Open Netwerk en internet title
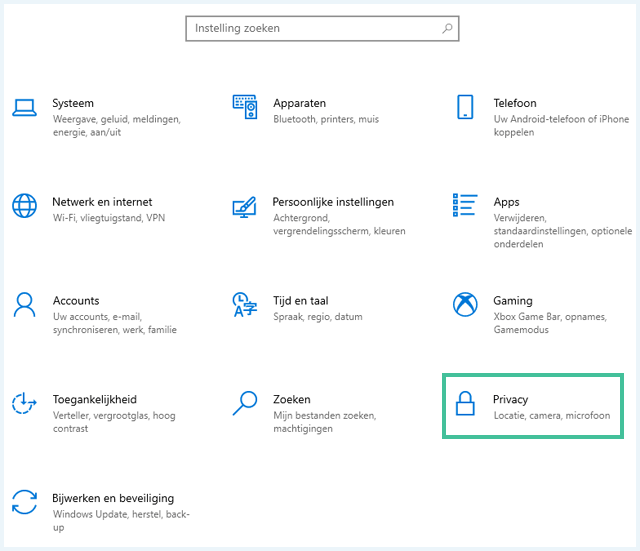Screen dimensions: 640x551 pos(102,202)
